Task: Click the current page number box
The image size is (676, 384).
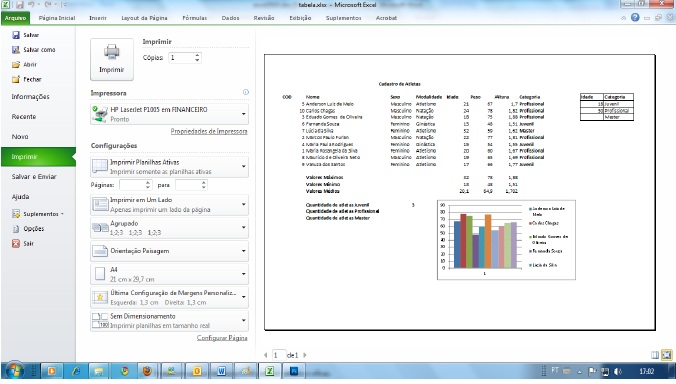Action: [x=279, y=355]
